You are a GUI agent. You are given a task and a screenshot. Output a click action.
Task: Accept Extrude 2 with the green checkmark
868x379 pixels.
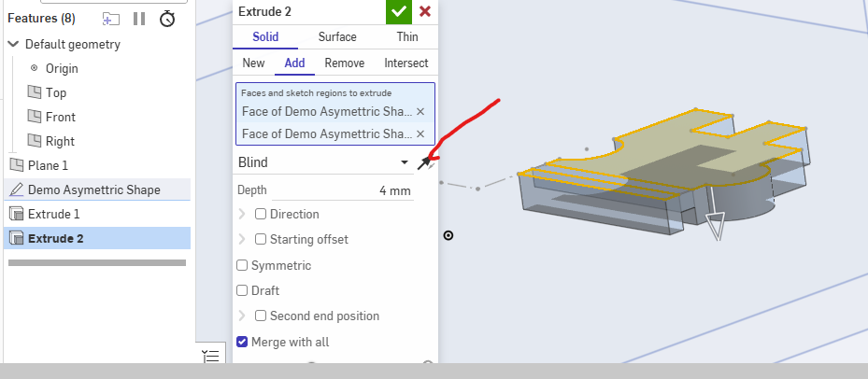click(x=399, y=11)
